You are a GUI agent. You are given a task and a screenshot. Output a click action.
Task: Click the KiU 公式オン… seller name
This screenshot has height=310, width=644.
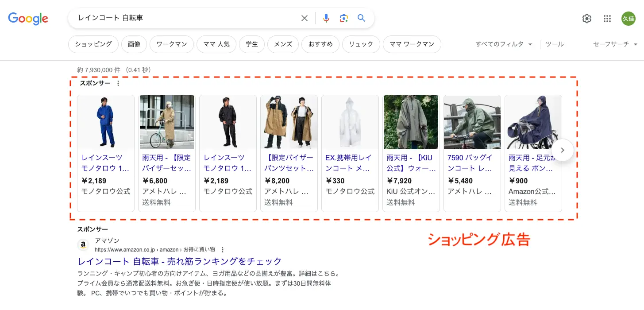pos(411,191)
